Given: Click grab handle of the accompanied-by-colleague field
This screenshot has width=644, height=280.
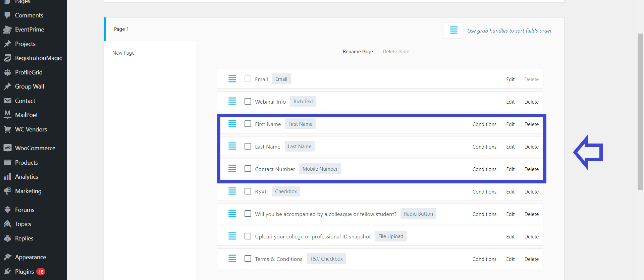Looking at the screenshot, I should coord(232,214).
